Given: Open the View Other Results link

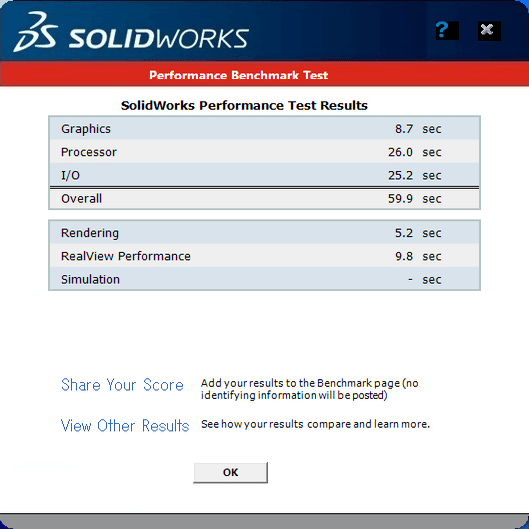Looking at the screenshot, I should [x=125, y=425].
